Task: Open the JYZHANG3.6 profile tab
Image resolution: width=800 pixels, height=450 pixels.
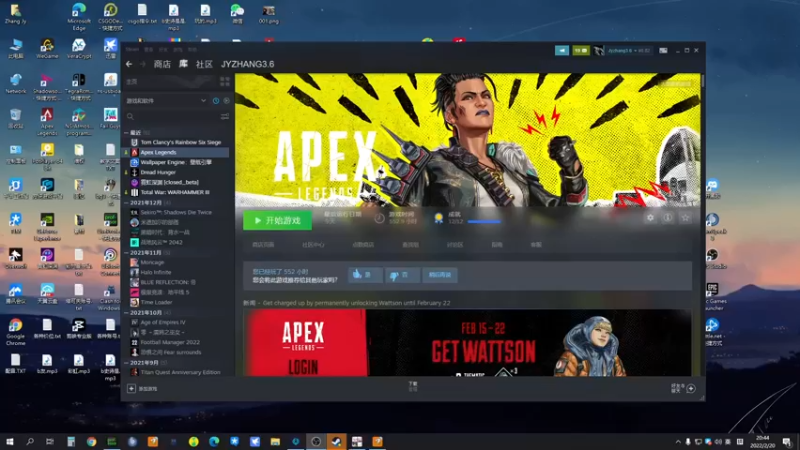Action: tap(247, 64)
